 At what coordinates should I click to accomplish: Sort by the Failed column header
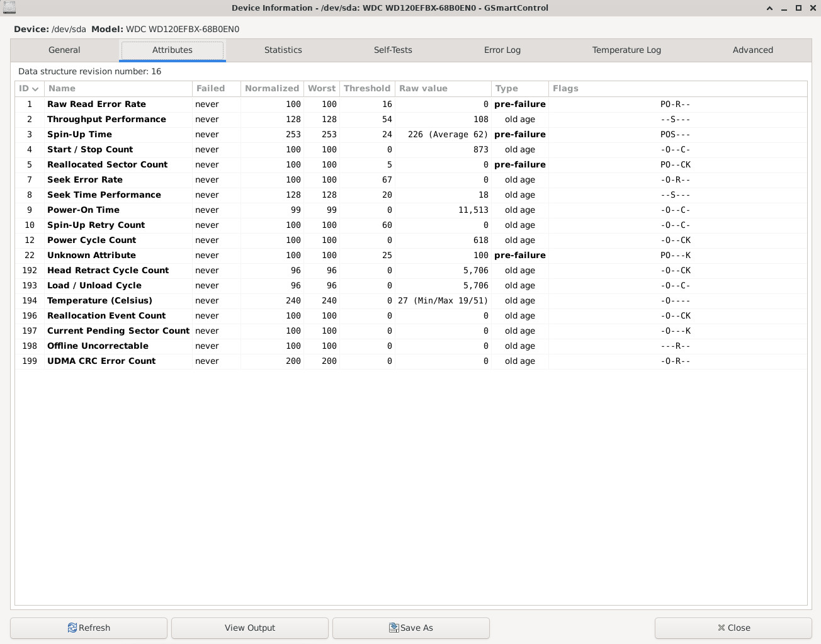[x=217, y=89]
